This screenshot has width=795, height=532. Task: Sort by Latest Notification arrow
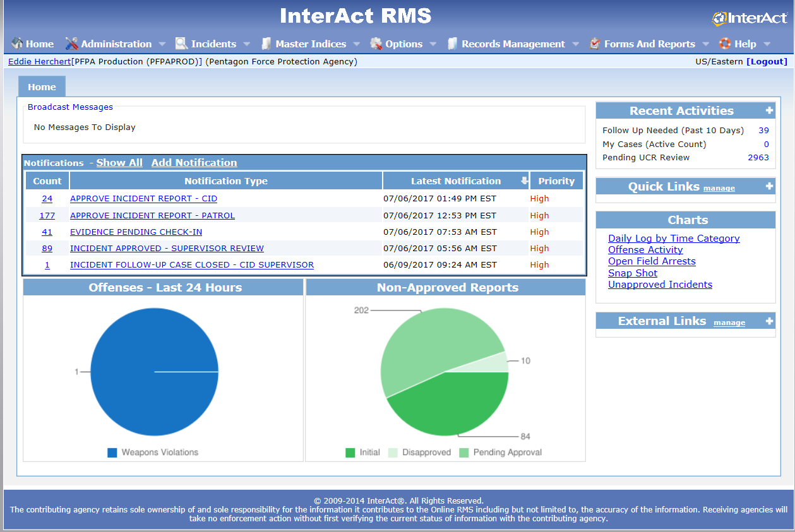(x=524, y=181)
